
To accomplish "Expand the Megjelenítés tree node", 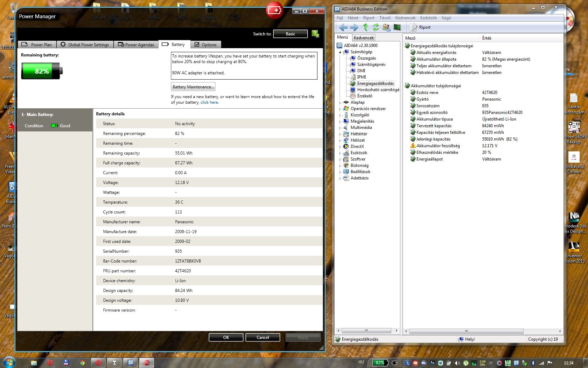I will pos(339,121).
